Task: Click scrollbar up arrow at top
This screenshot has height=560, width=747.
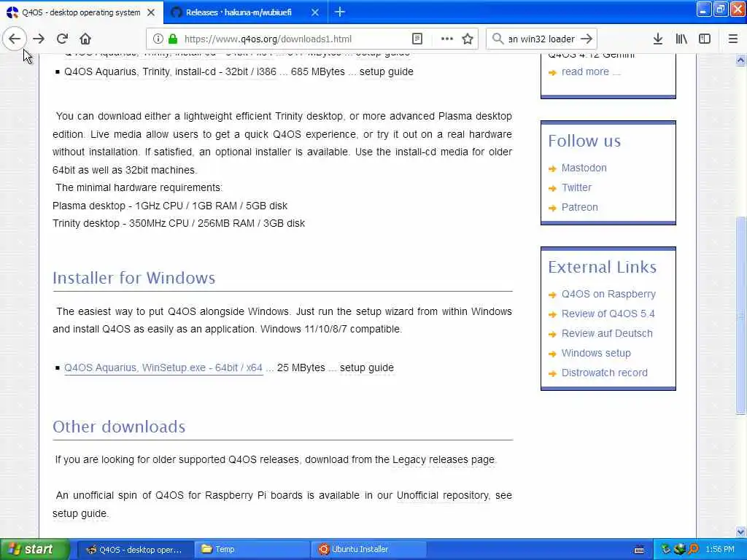Action: click(740, 60)
